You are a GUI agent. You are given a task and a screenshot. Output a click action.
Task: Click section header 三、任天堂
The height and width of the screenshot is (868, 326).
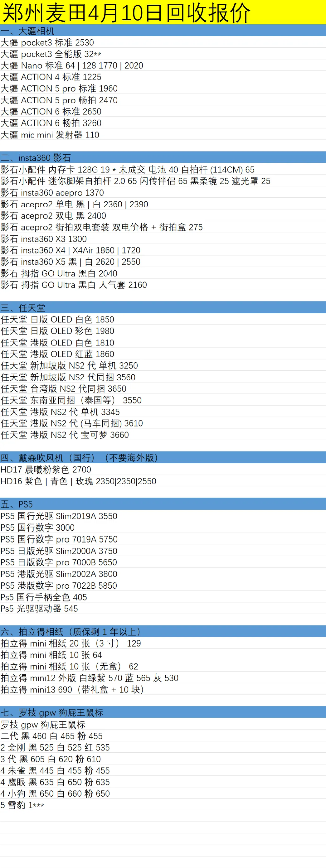(x=163, y=308)
